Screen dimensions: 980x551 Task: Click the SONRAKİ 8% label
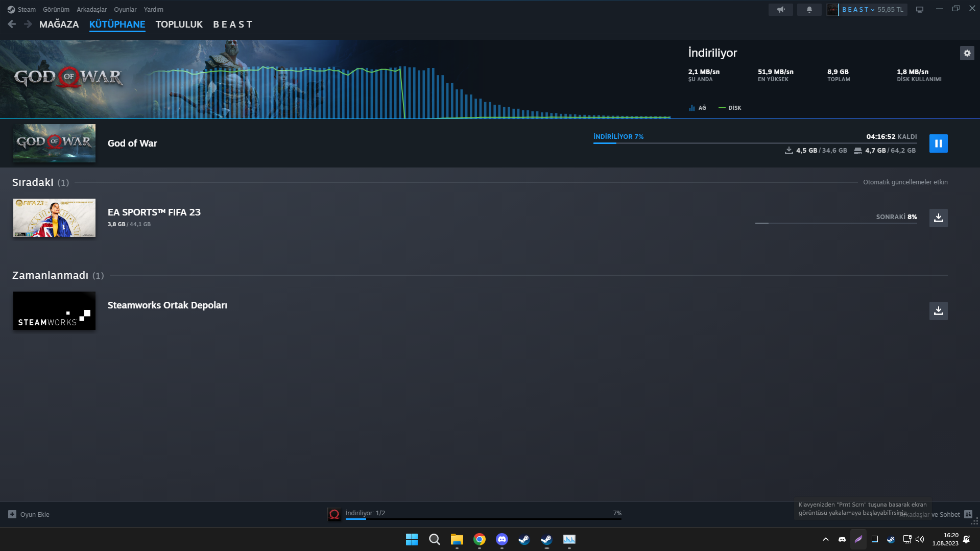point(897,217)
